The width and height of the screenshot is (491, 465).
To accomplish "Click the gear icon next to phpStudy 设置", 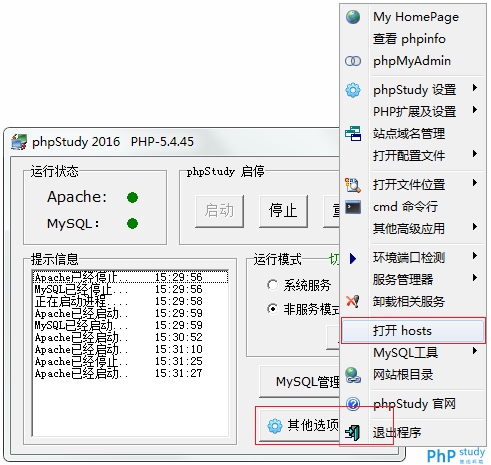I will [x=353, y=90].
